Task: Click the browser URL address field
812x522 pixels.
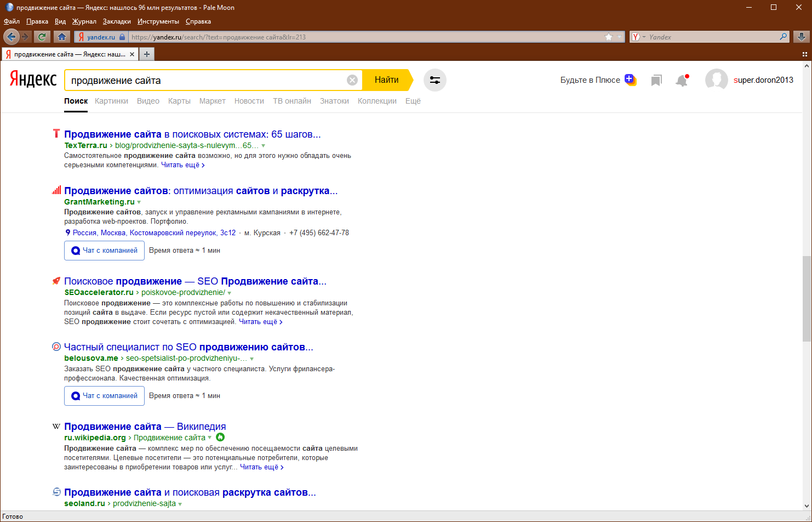Action: pyautogui.click(x=366, y=37)
